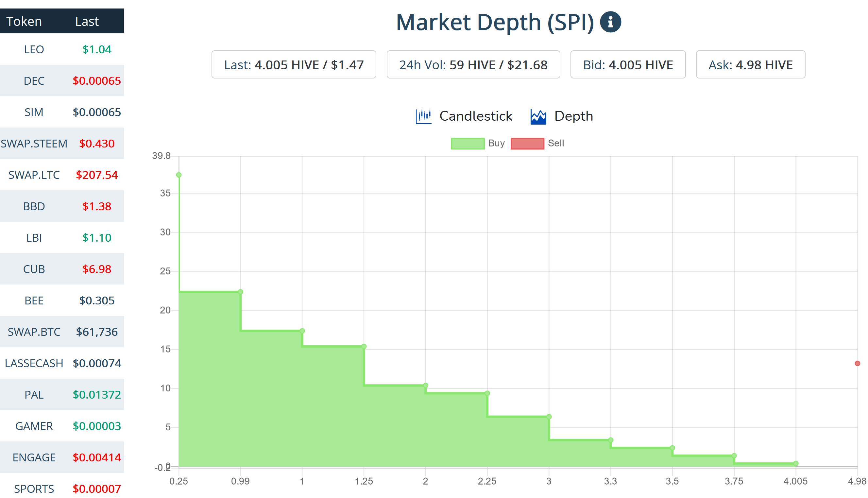
Task: Click the buy data point at 0.99
Action: click(241, 292)
